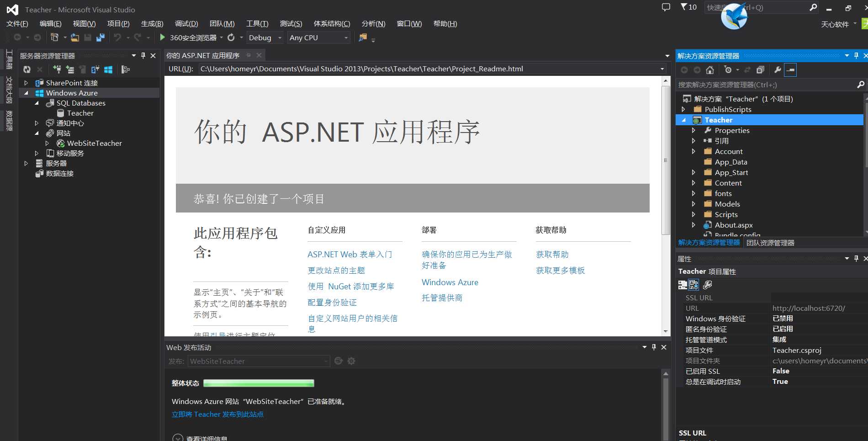This screenshot has height=441, width=868.
Task: Click the 获取更多模板 link
Action: coord(561,271)
